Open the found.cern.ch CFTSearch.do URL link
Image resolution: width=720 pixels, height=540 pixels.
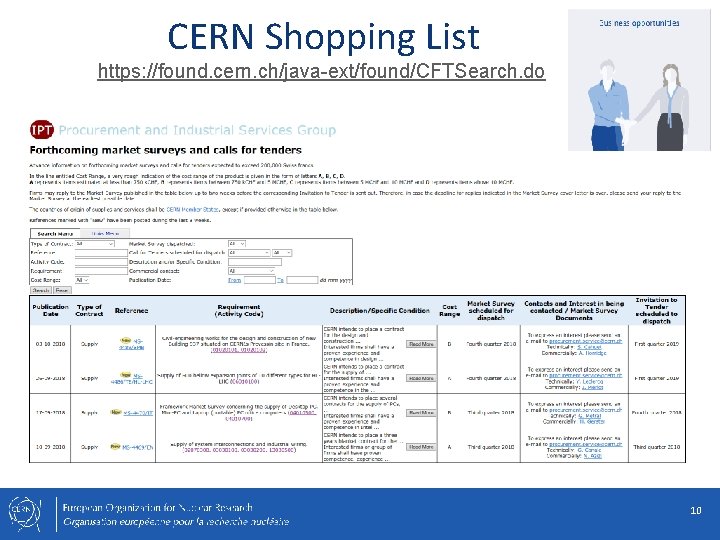[321, 71]
